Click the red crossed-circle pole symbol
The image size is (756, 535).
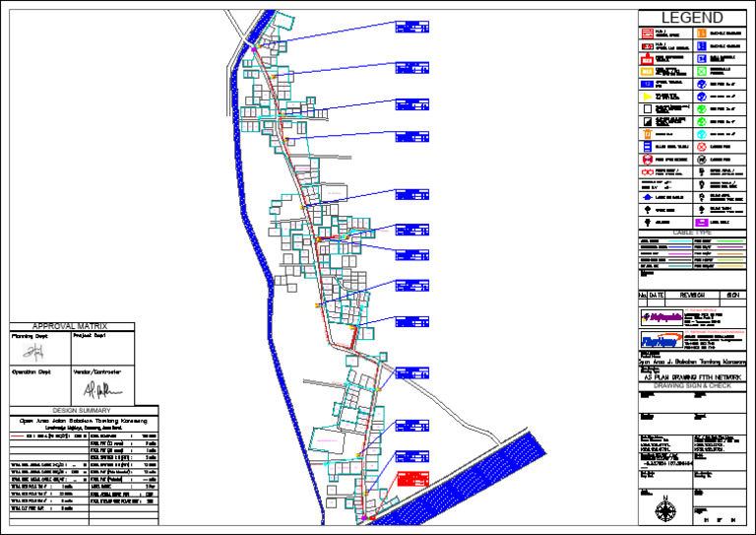(702, 147)
